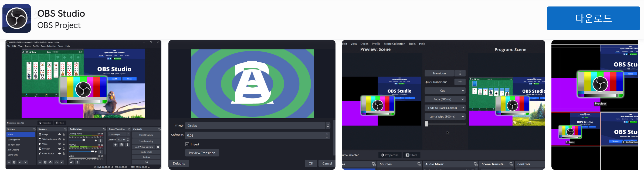Toggle the lock on the Browser source

[x=64, y=149]
